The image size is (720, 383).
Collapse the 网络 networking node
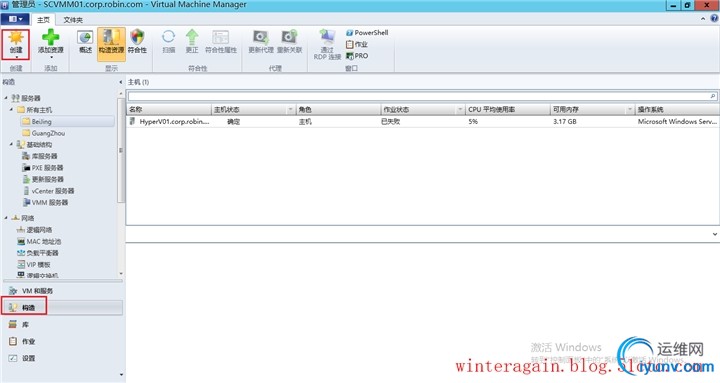(6, 218)
